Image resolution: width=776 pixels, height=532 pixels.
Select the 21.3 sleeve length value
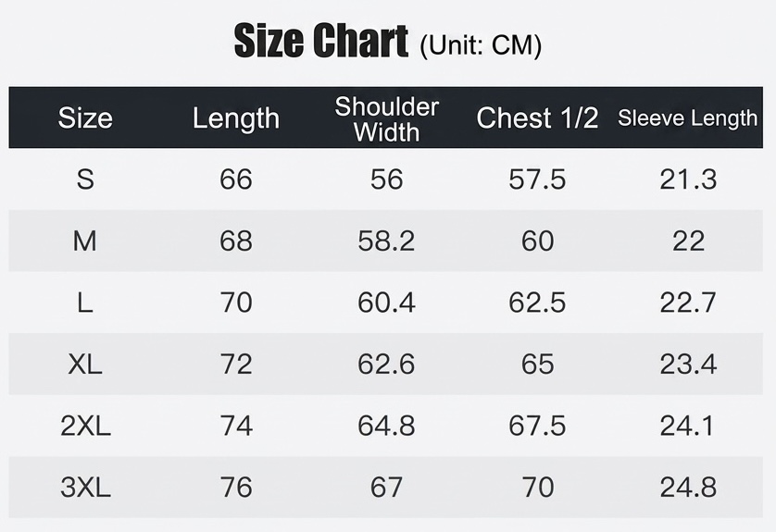coord(688,179)
